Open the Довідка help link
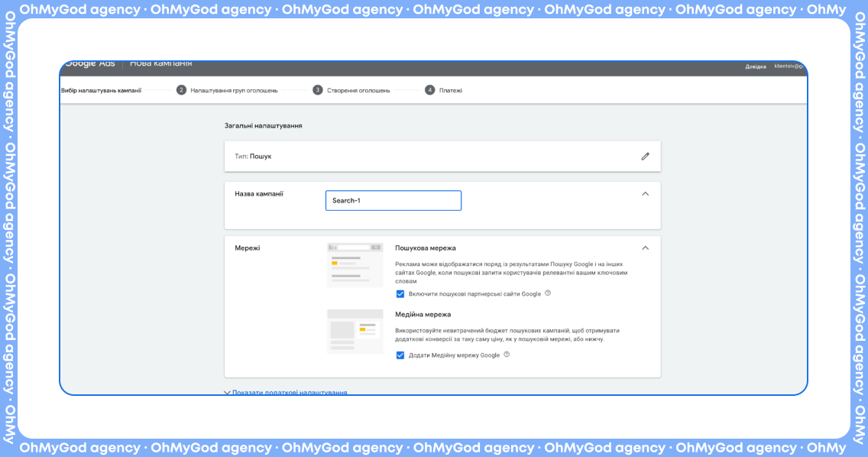 coord(756,66)
